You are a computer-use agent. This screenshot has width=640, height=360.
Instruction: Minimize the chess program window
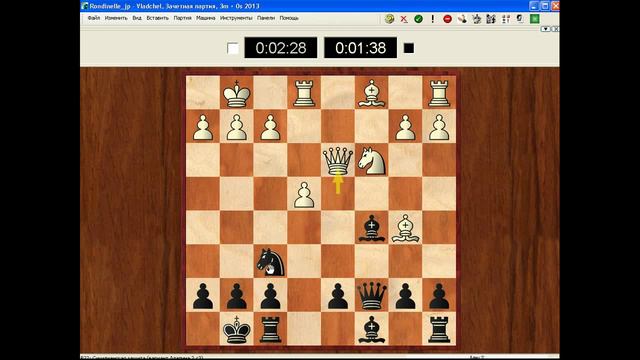(x=534, y=6)
